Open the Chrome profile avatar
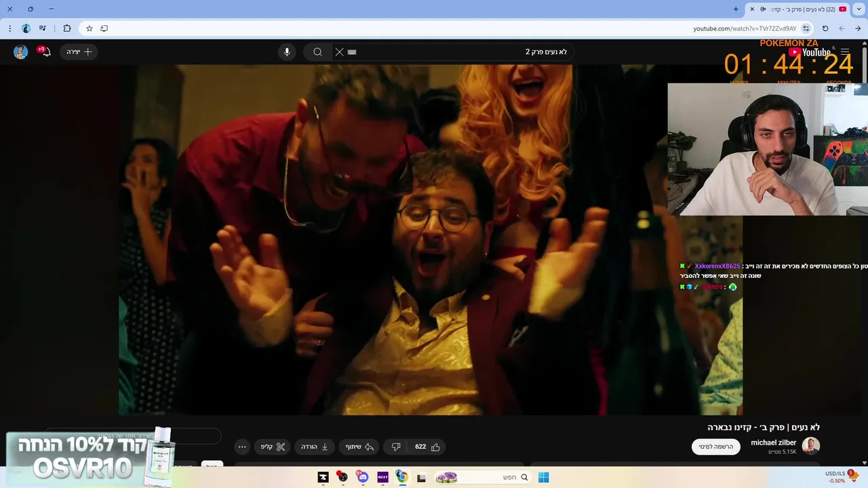Viewport: 868px width, 488px height. 26,28
